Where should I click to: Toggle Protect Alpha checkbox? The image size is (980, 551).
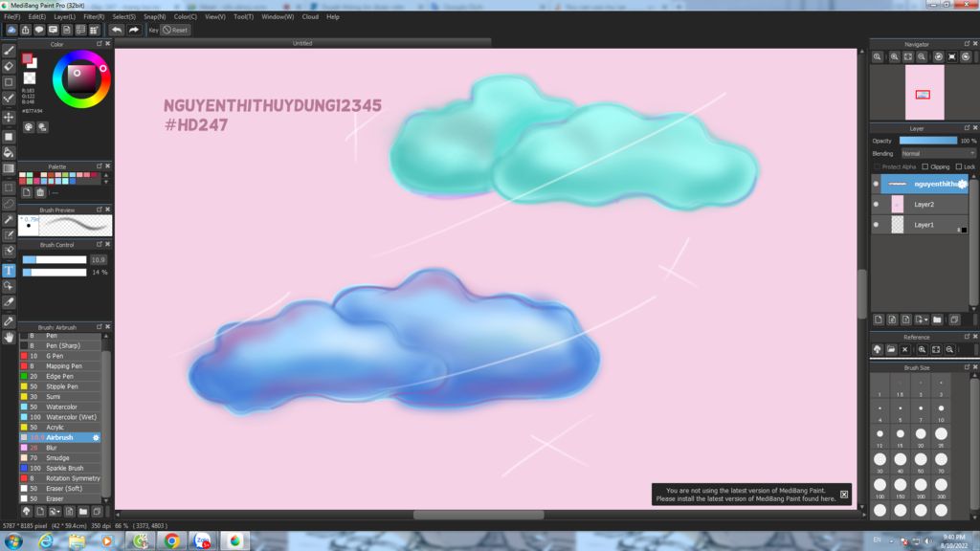[877, 166]
